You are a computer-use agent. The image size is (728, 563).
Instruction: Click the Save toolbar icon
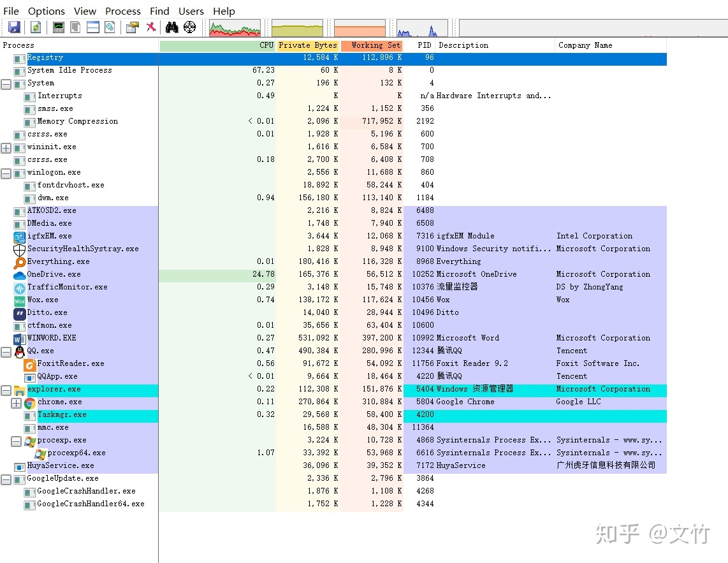[15, 27]
